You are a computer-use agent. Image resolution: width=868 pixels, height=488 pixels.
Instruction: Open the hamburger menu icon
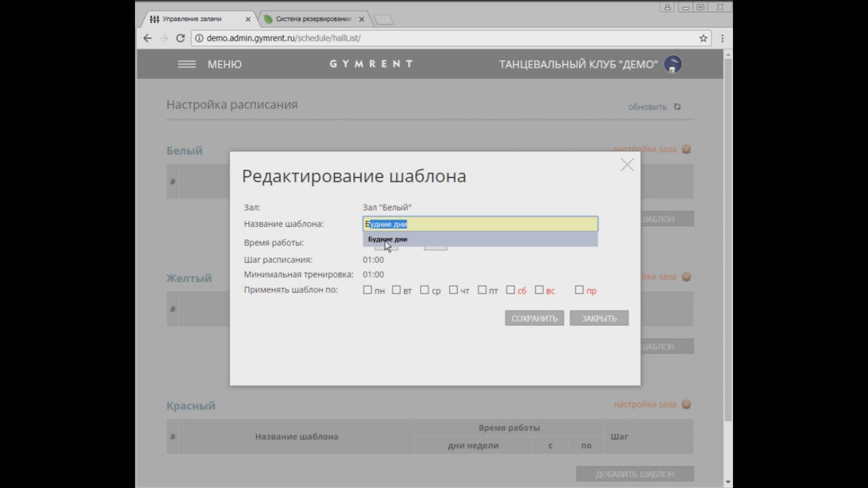click(x=186, y=64)
